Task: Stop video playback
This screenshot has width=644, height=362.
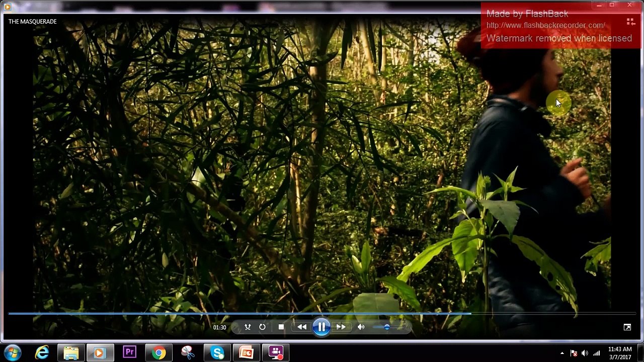Action: coord(281,327)
